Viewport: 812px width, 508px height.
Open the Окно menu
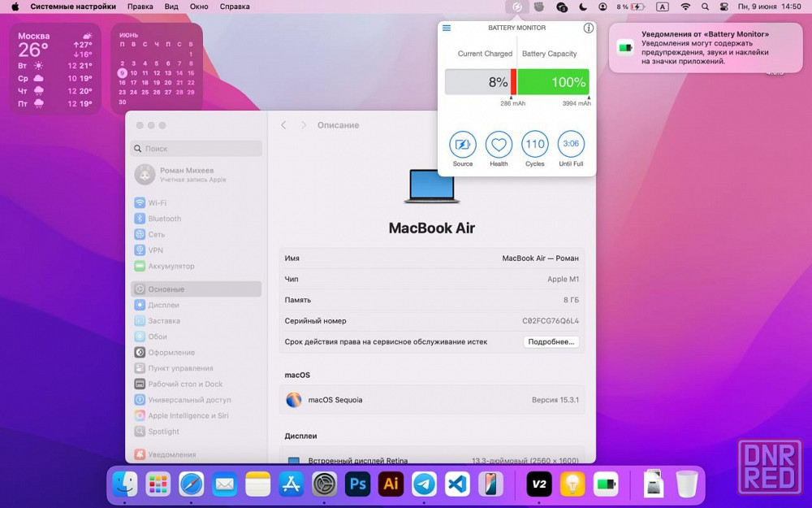coord(199,7)
